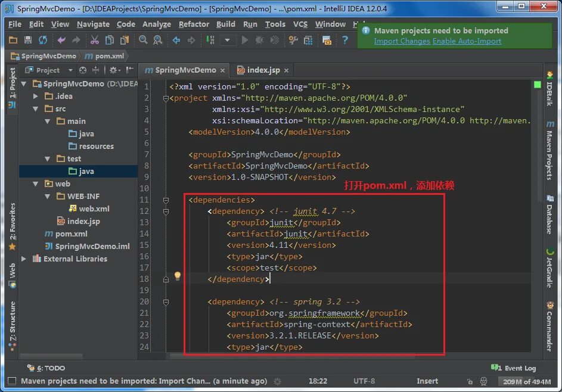The image size is (562, 392).
Task: Hide the Project tool window
Action: pyautogui.click(x=130, y=70)
